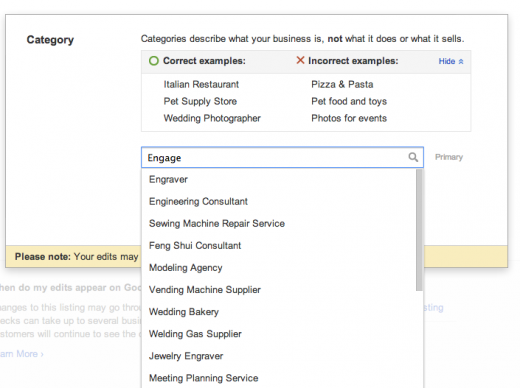Click the green circle Correct examples icon

pyautogui.click(x=154, y=61)
